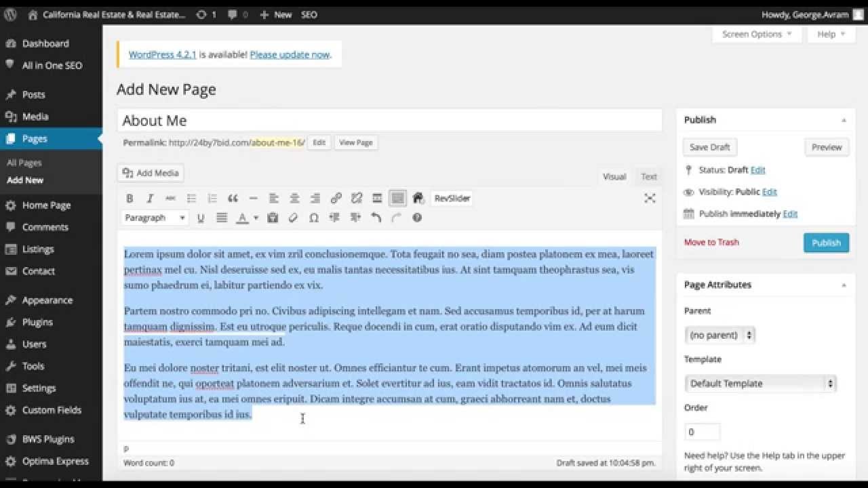Remove link from selected text
The width and height of the screenshot is (868, 488).
(357, 199)
